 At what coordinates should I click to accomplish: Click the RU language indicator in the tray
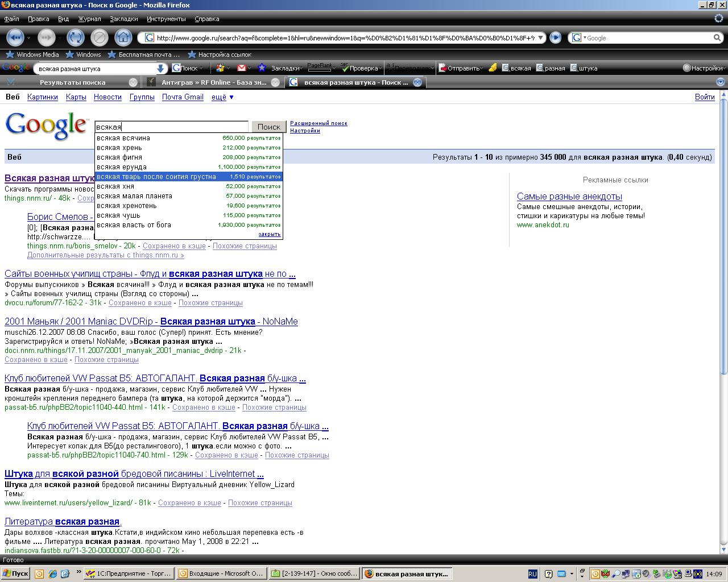pos(532,574)
